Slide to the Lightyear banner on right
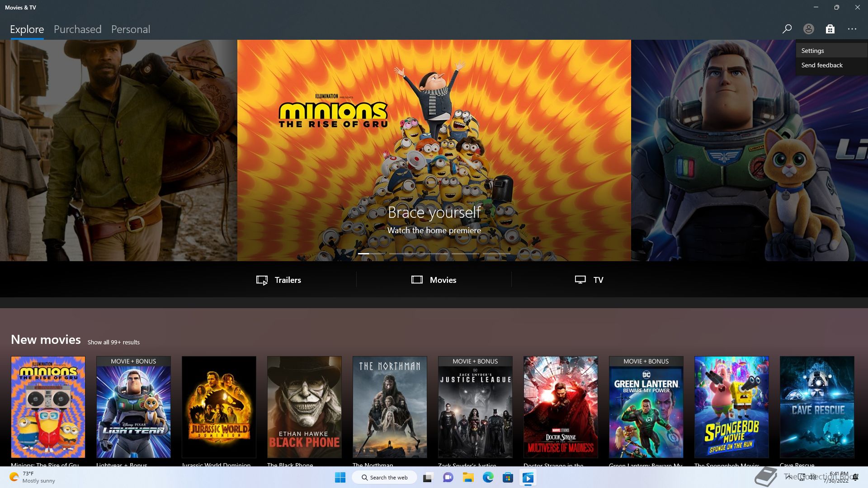 pyautogui.click(x=750, y=150)
